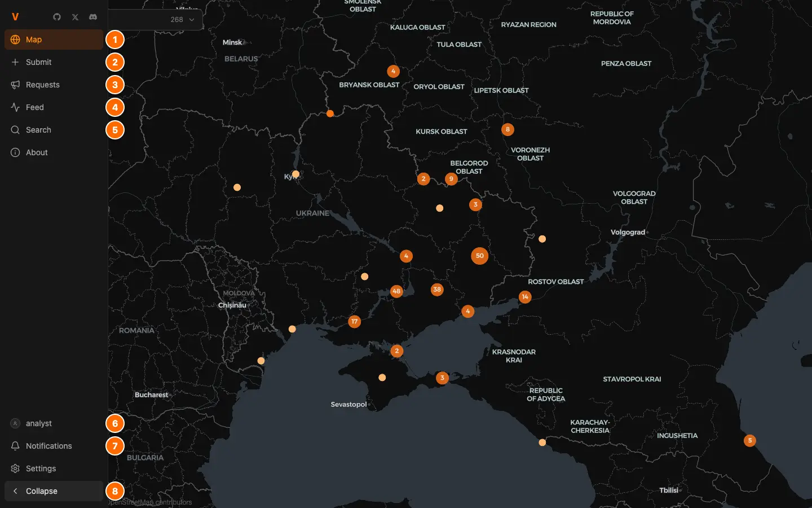Screen dimensions: 812x508
Task: Click the 3 cluster below Belgorod Oblast
Action: [475, 204]
